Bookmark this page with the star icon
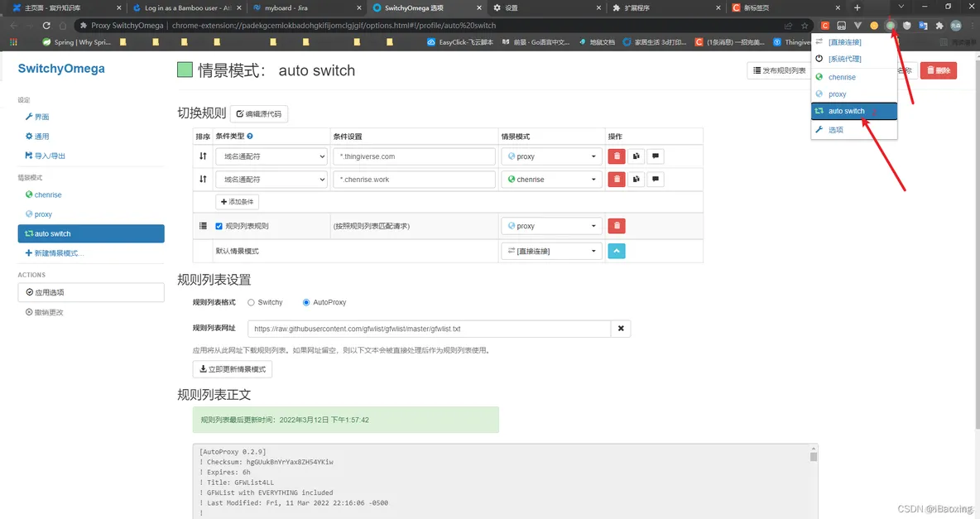The image size is (980, 519). coord(805,26)
